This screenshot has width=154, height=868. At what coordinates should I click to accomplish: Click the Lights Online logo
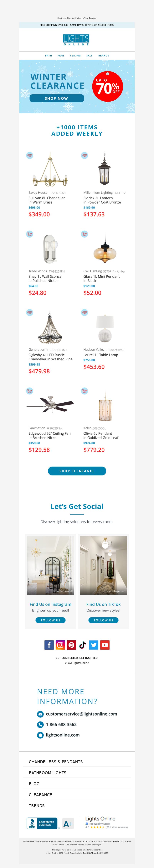[77, 40]
